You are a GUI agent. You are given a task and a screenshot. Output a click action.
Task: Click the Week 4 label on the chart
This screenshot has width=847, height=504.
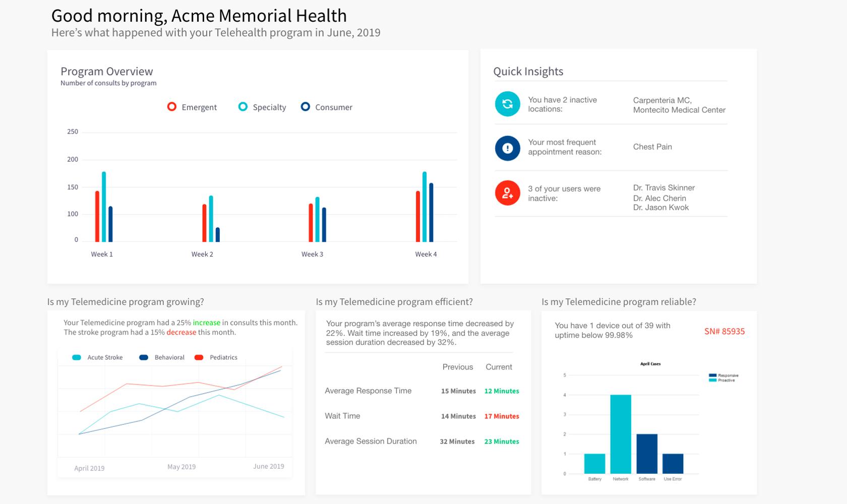tap(425, 254)
